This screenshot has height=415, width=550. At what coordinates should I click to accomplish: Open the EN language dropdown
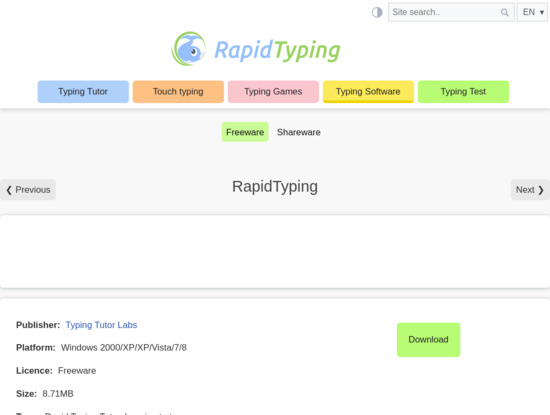tap(532, 12)
